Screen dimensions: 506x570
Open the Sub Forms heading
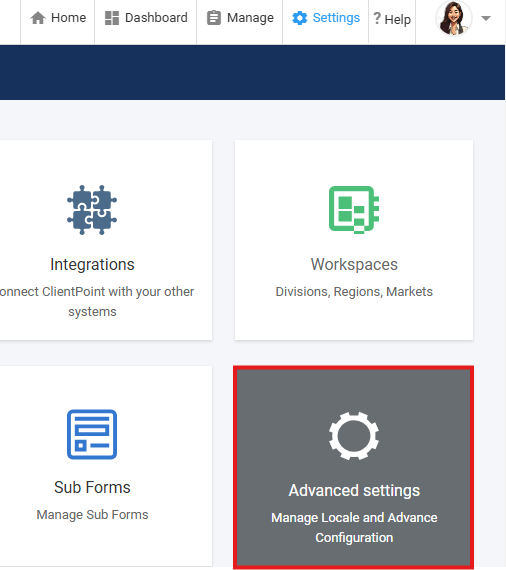[x=92, y=487]
